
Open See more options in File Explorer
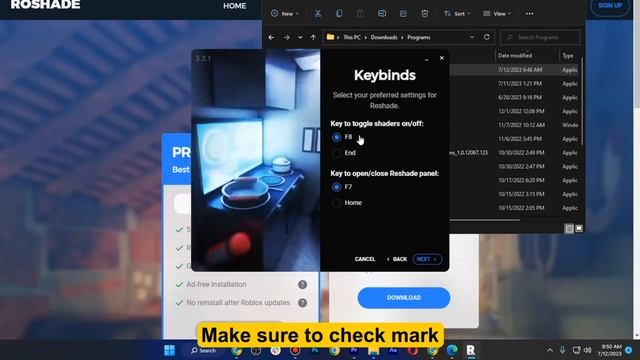(x=529, y=13)
